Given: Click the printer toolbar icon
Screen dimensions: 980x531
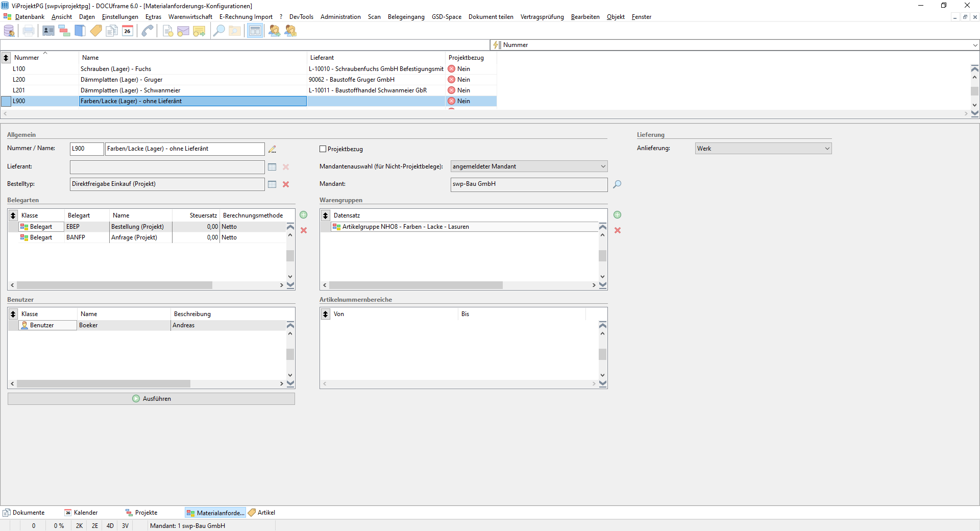Looking at the screenshot, I should coord(29,31).
